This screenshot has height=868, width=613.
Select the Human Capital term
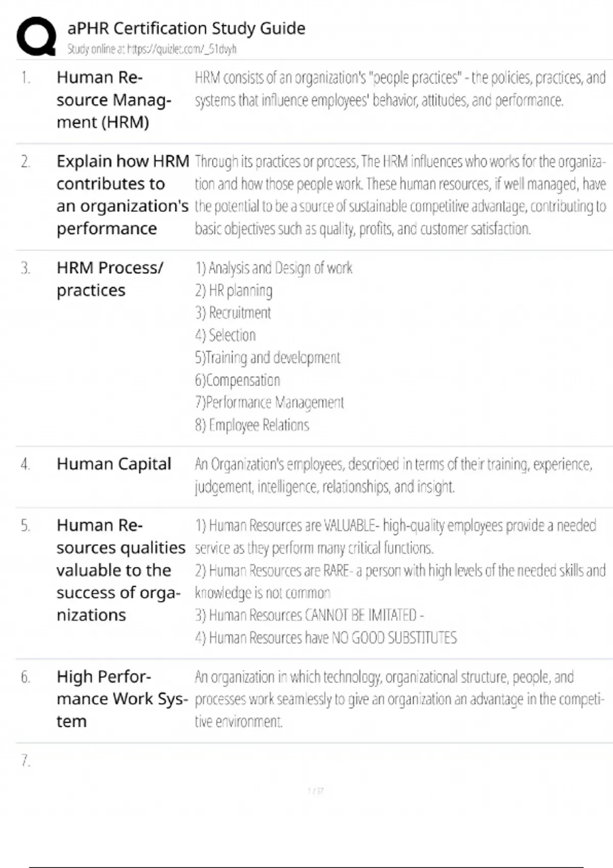[114, 464]
